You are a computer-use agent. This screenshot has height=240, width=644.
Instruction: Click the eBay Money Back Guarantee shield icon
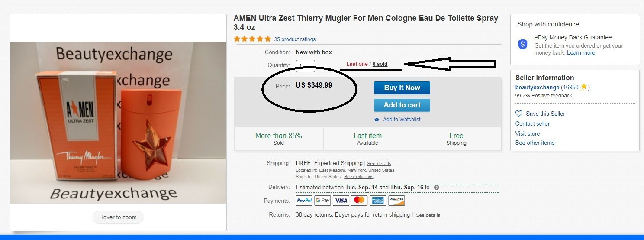coord(523,44)
